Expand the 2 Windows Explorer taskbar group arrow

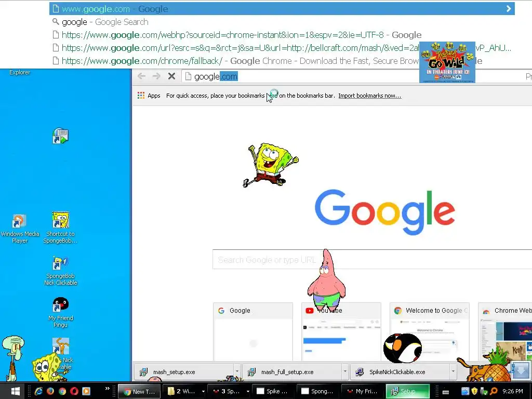(203, 392)
